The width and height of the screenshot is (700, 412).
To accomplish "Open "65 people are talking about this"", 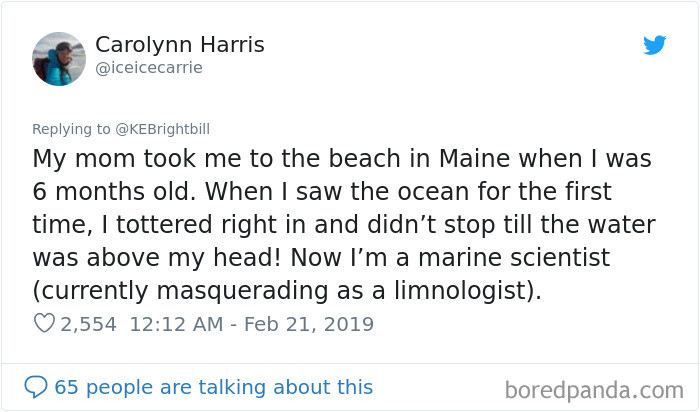I will 213,387.
